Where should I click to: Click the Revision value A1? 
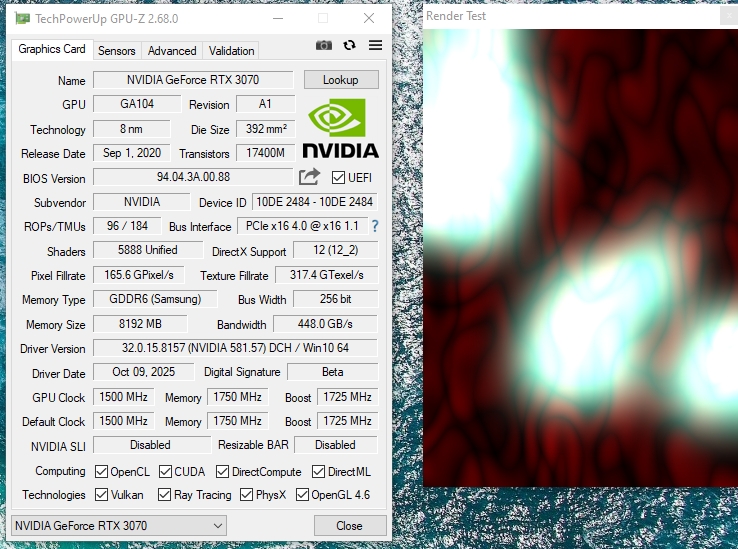point(265,104)
